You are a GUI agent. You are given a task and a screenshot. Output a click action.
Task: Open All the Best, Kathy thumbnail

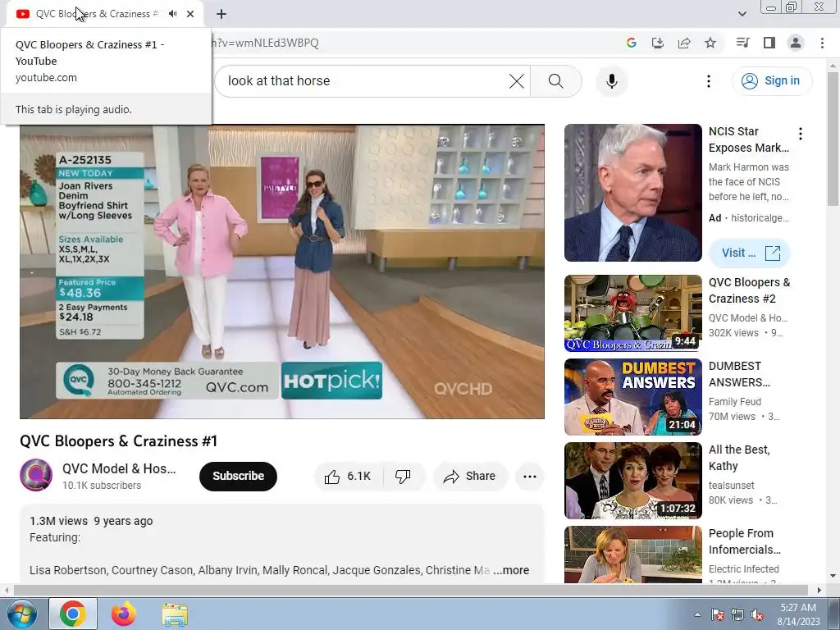(x=632, y=481)
